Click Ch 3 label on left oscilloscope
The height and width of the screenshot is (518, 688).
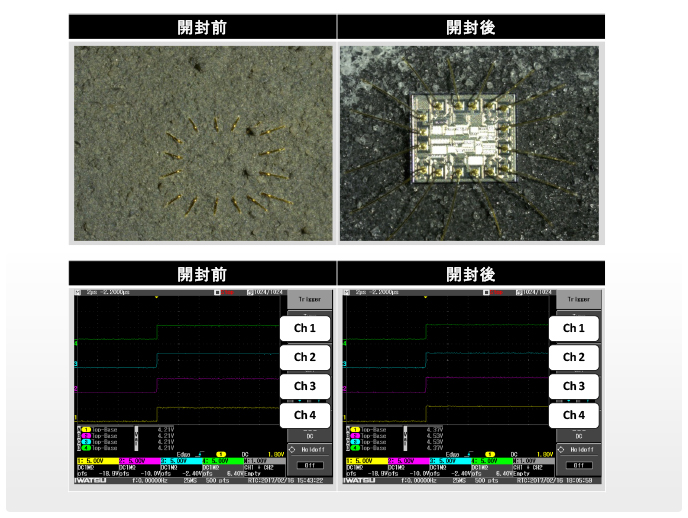click(305, 386)
